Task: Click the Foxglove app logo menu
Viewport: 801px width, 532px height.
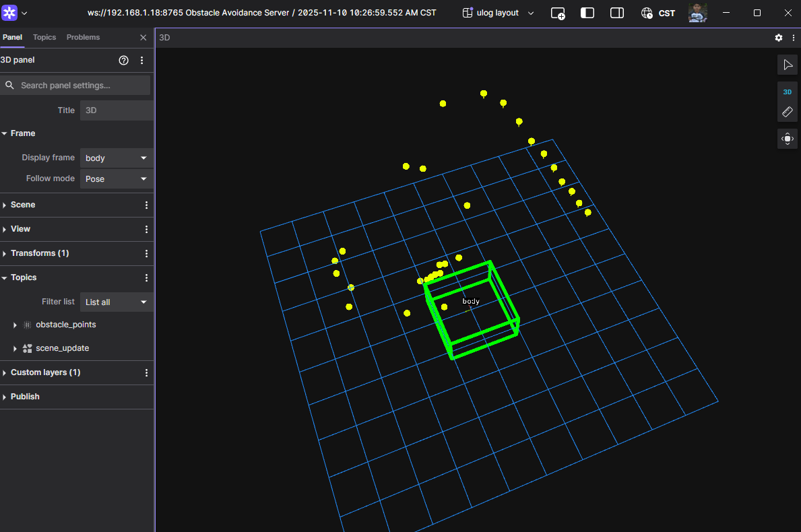Action: [x=9, y=13]
